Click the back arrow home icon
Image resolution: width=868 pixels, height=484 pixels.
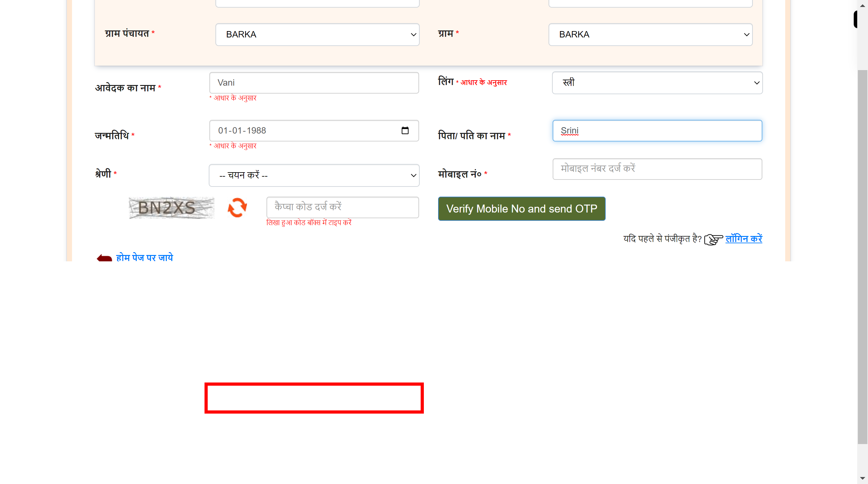[104, 258]
